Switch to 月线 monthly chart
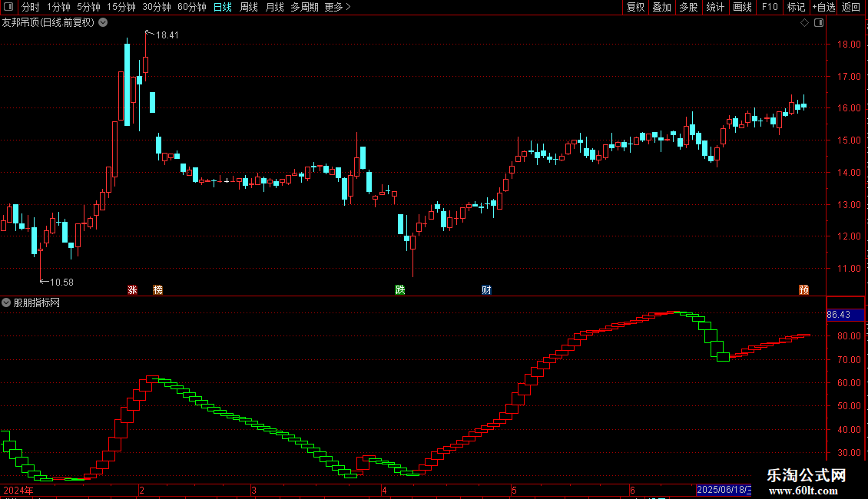The width and height of the screenshot is (868, 499). (x=274, y=7)
